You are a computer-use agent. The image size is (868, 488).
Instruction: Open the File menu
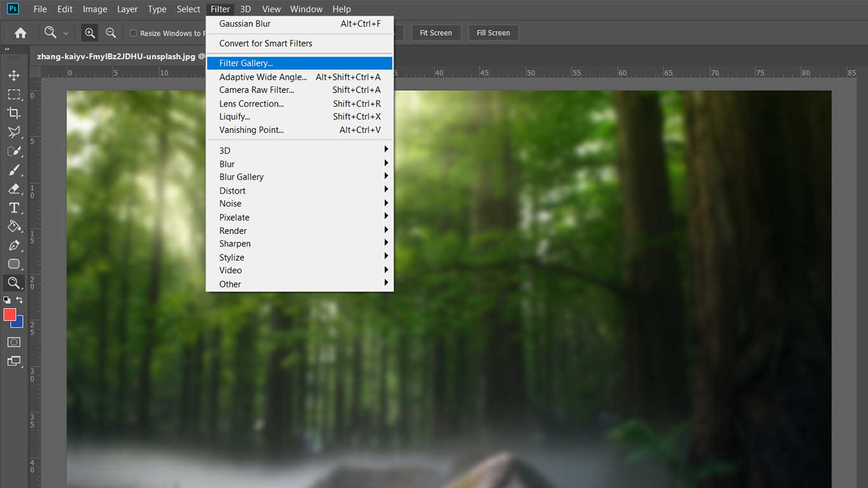[x=40, y=9]
